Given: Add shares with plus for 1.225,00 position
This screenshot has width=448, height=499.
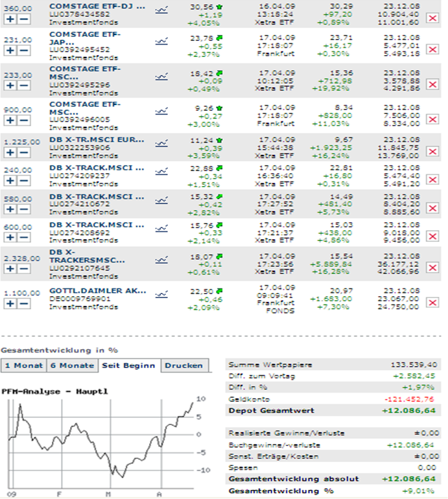Looking at the screenshot, I should coord(10,152).
